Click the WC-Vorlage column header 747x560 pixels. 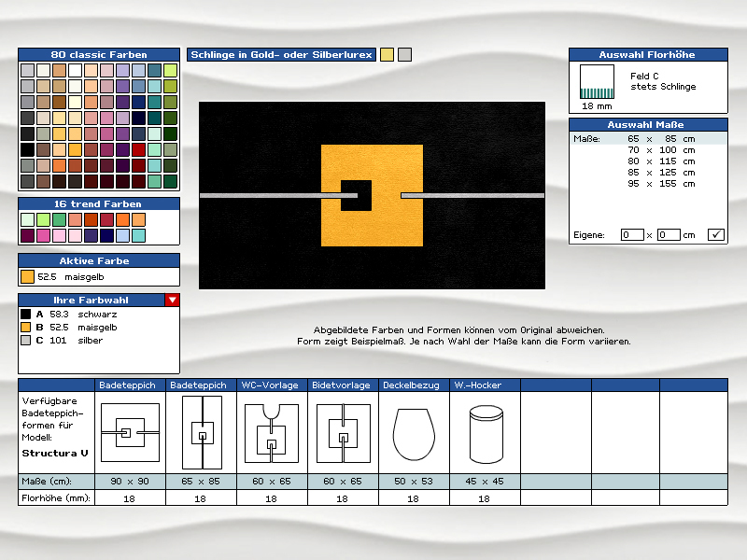272,385
